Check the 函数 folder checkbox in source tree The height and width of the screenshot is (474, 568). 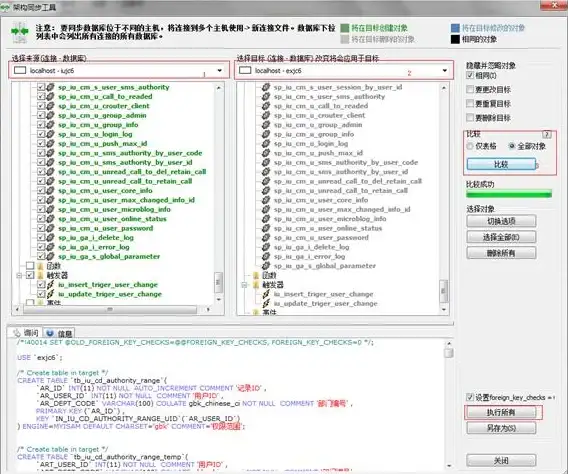(x=30, y=266)
